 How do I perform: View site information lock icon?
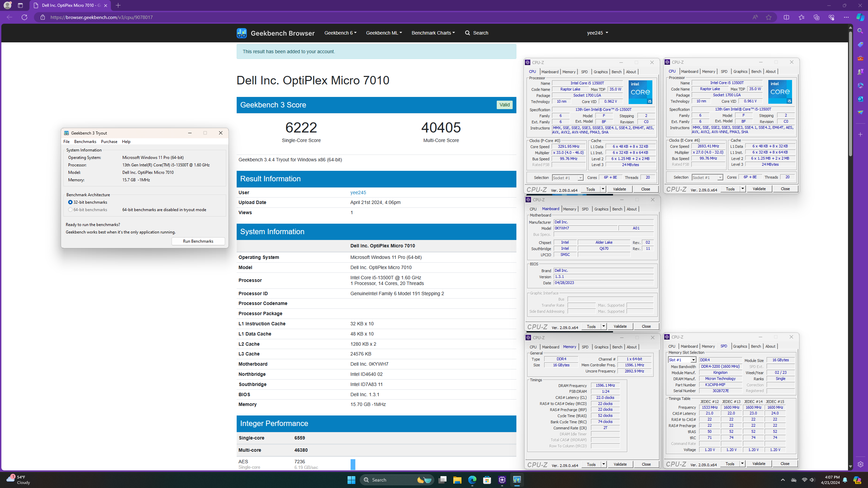[42, 17]
